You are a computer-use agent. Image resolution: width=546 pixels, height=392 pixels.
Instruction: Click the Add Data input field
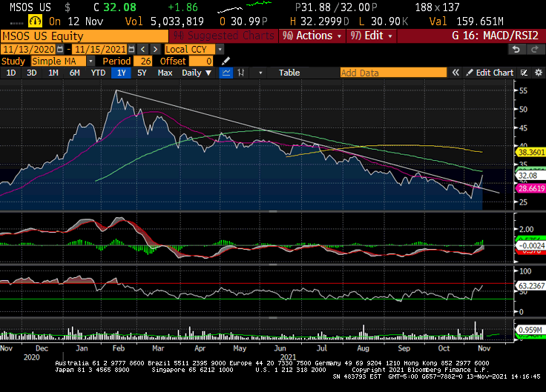click(393, 73)
